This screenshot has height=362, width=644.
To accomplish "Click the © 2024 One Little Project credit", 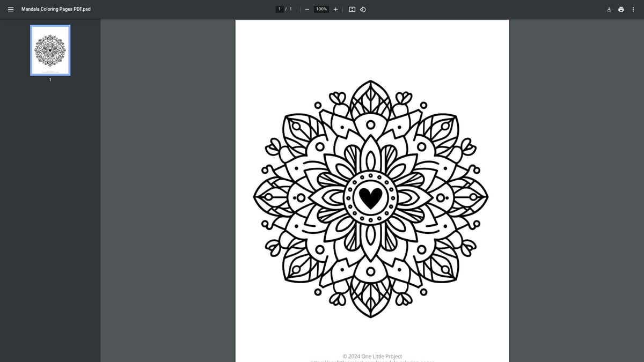I will [x=372, y=356].
